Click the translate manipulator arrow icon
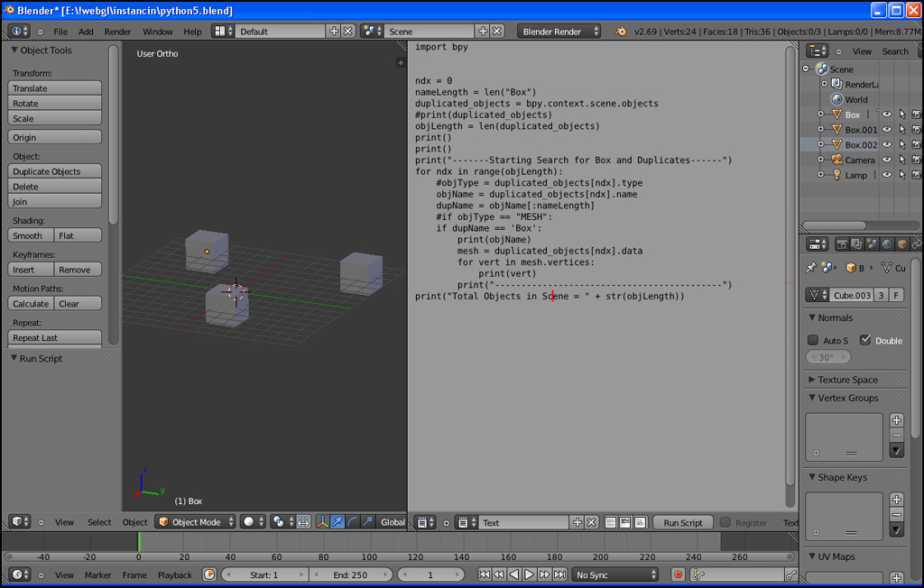Screen dimensions: 924x588 click(337, 521)
